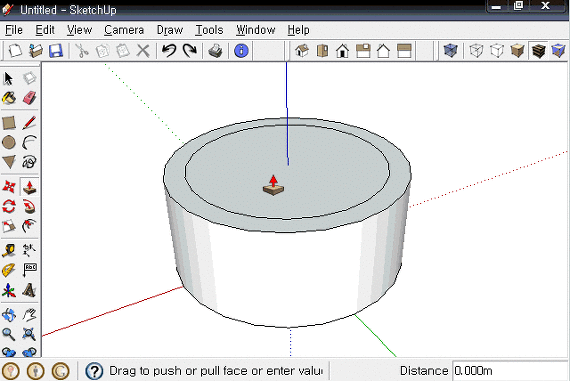Open Model Info blue icon
The image size is (570, 381).
pos(241,51)
